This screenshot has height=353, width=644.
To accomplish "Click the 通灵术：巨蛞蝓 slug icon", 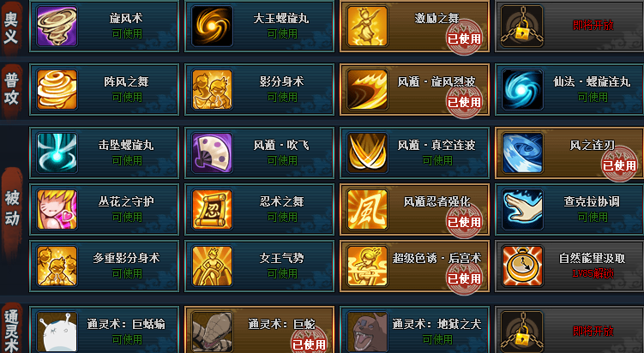I will [57, 332].
